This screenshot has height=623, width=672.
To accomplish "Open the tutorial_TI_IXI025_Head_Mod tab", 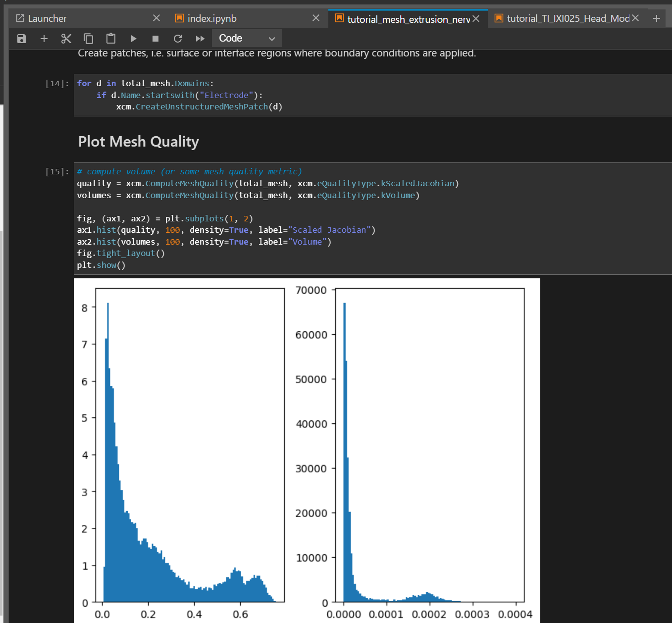I will [x=568, y=18].
